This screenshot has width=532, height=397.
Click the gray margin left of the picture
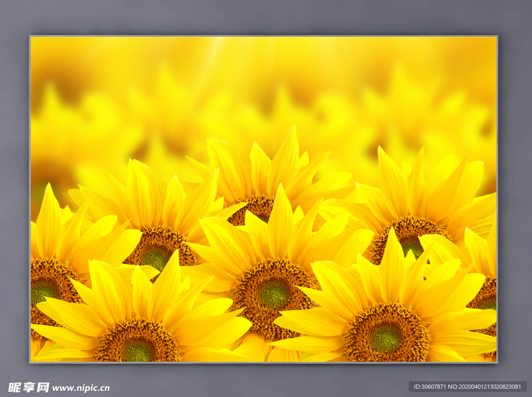[15, 197]
